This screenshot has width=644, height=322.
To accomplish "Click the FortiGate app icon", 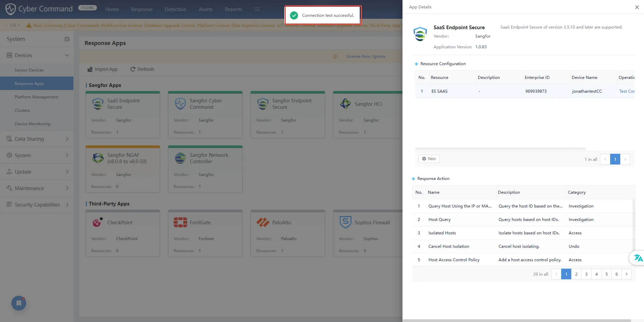I will (180, 222).
